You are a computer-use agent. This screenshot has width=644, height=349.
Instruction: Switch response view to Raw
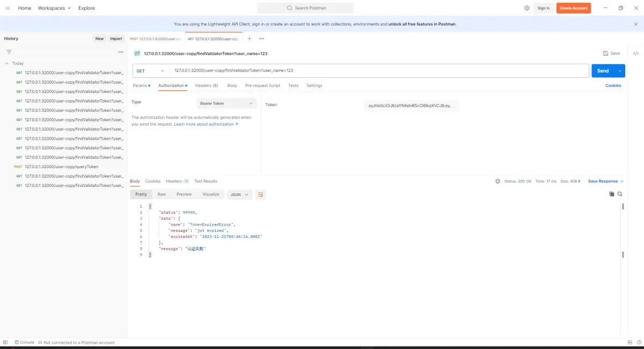click(162, 194)
